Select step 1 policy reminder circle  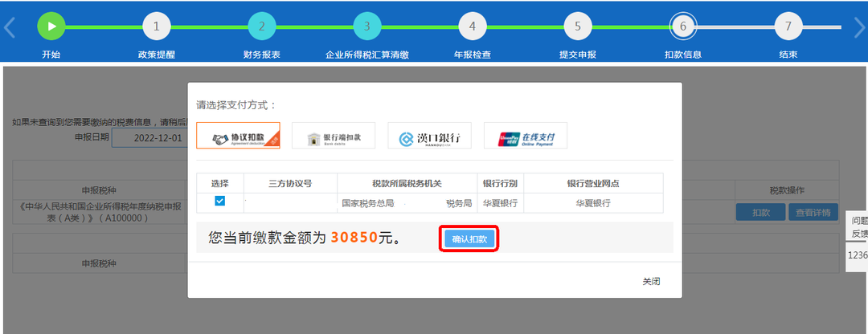(156, 26)
